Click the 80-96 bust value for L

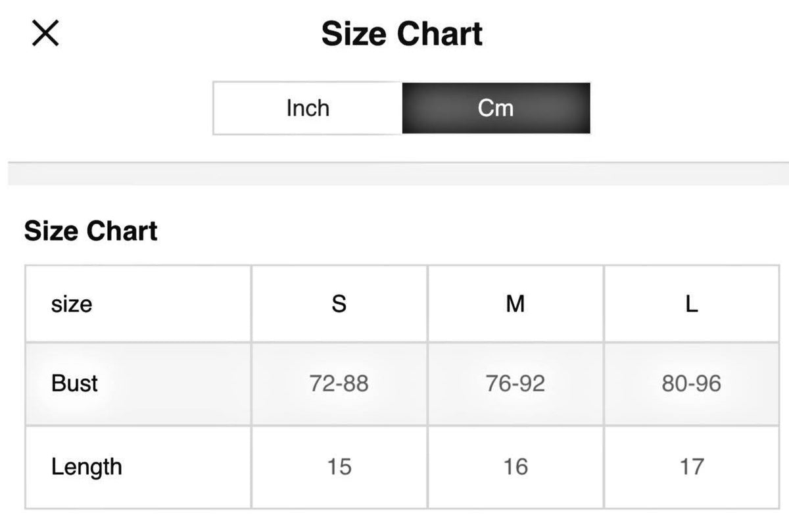coord(692,383)
